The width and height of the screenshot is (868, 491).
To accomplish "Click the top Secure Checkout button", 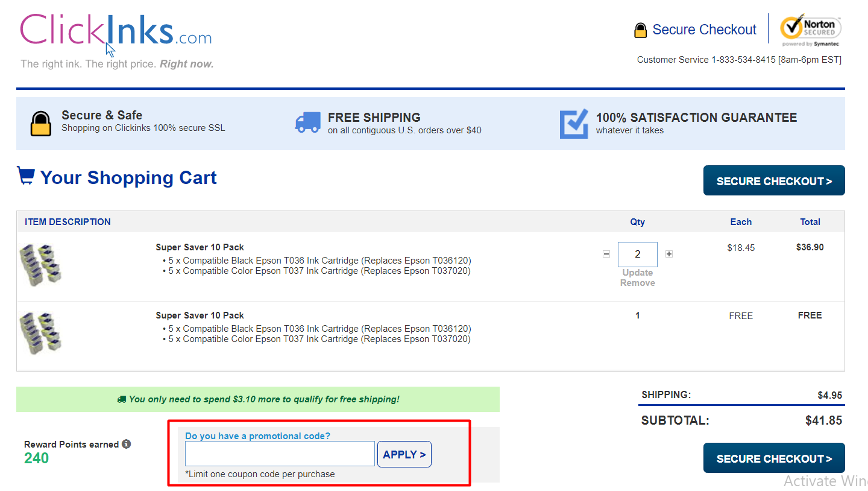I will [774, 180].
